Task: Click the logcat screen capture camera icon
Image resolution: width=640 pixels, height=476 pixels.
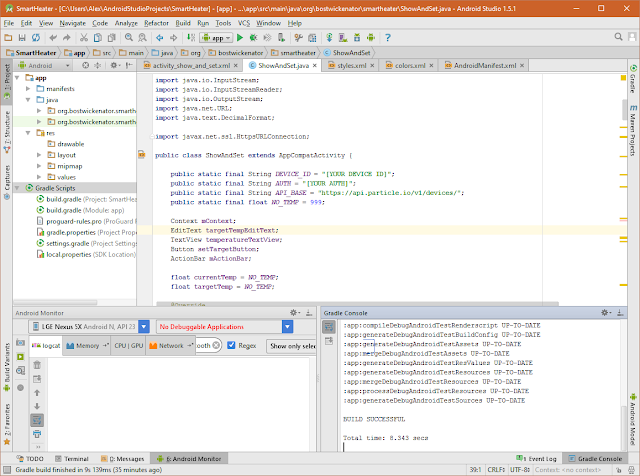Action: coord(20,343)
